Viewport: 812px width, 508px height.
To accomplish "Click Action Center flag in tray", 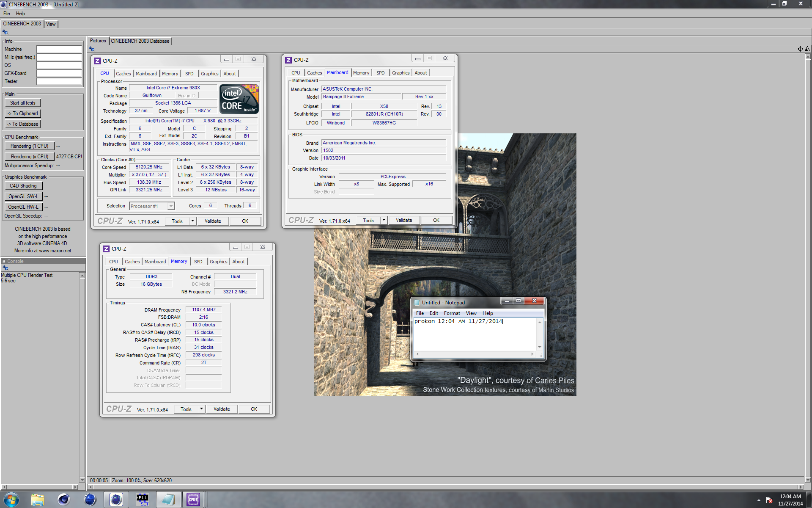I will [769, 500].
